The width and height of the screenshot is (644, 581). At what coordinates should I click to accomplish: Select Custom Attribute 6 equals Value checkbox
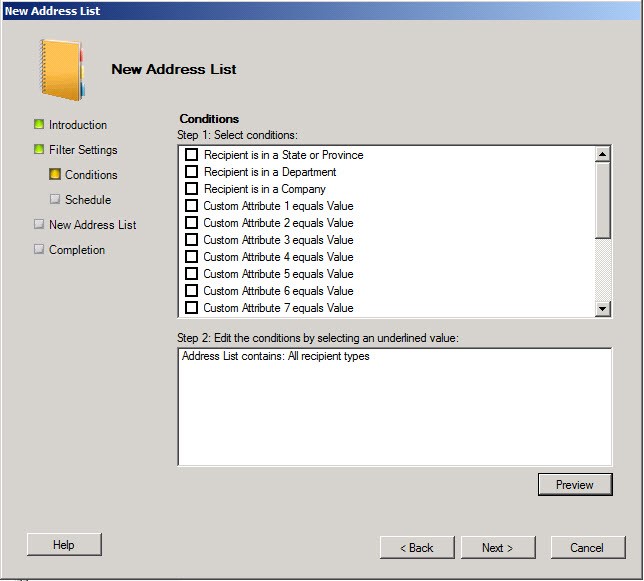click(191, 291)
